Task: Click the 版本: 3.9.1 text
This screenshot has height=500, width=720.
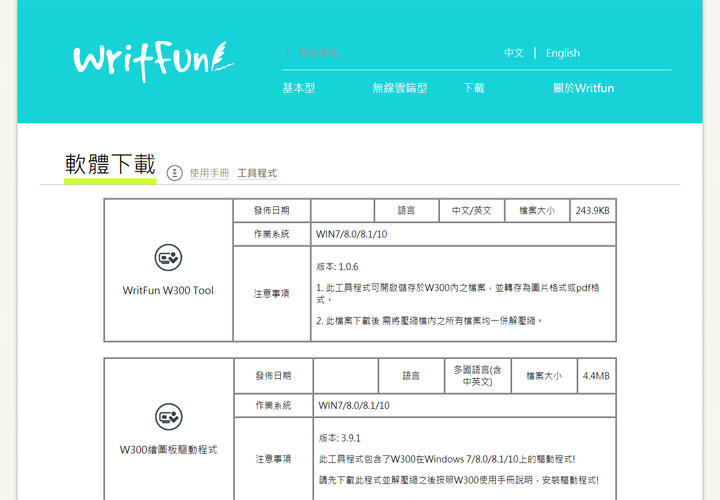Action: point(340,438)
